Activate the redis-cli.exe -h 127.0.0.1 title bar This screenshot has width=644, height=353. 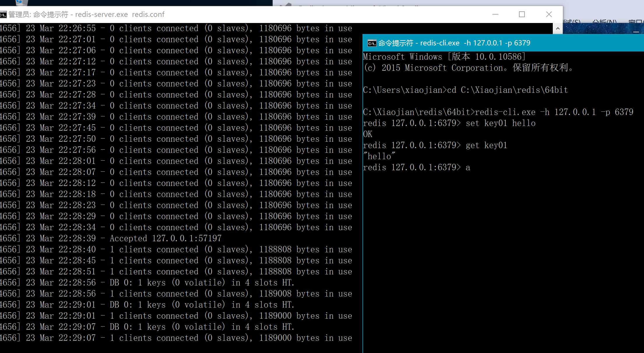point(503,43)
